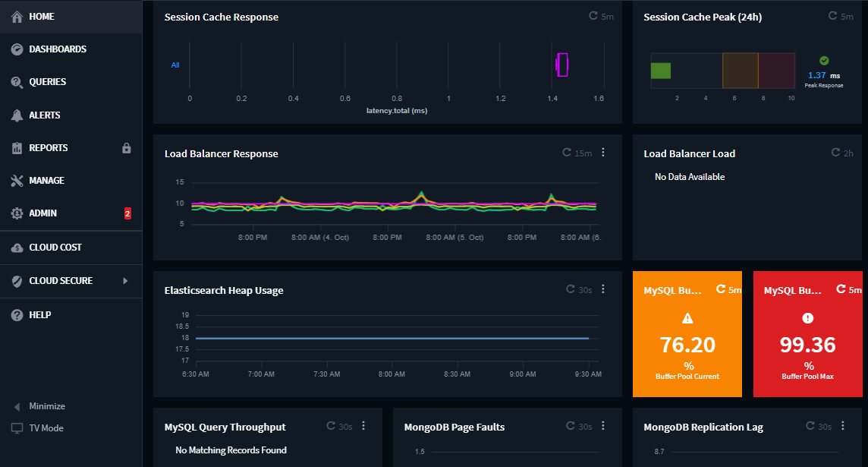Open Load Balancer Response options menu
This screenshot has width=868, height=467.
[603, 153]
